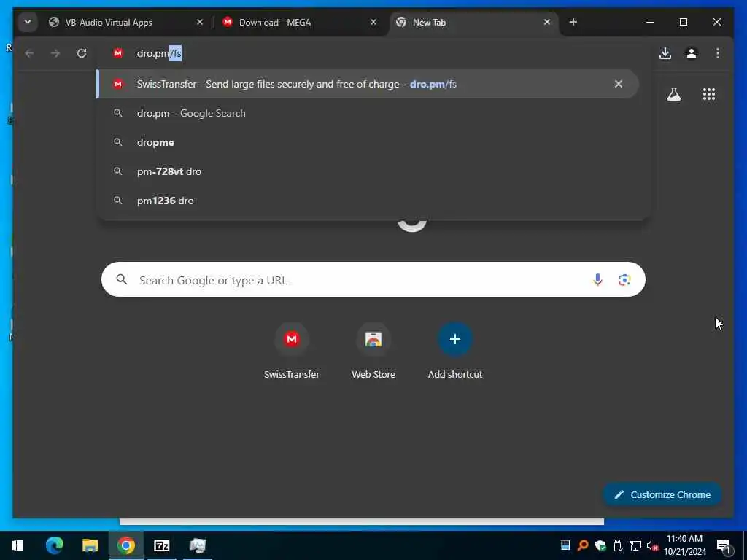
Task: Open the Windows Security shield tray icon
Action: point(600,545)
